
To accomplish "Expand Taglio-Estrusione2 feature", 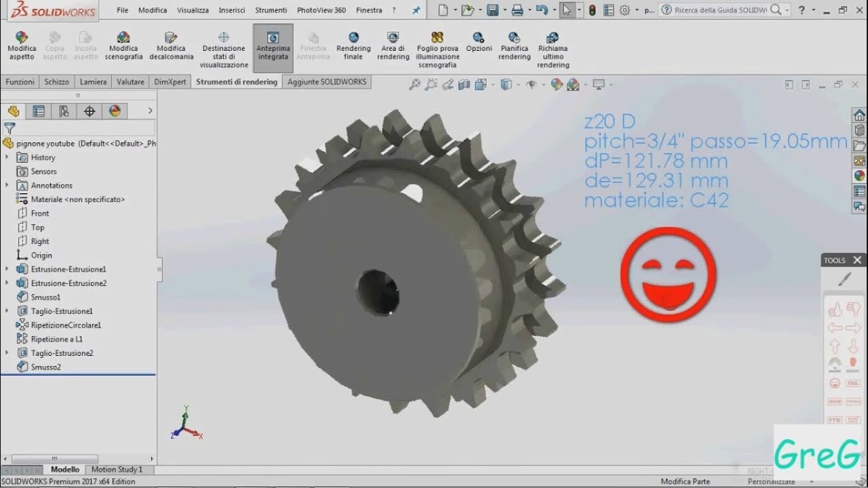I will click(x=7, y=353).
